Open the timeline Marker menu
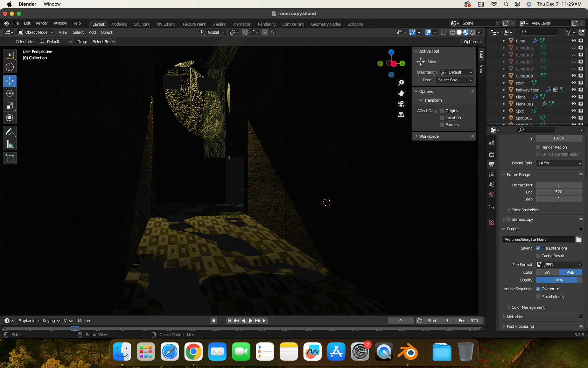Viewport: 588px width, 368px height. 84,321
